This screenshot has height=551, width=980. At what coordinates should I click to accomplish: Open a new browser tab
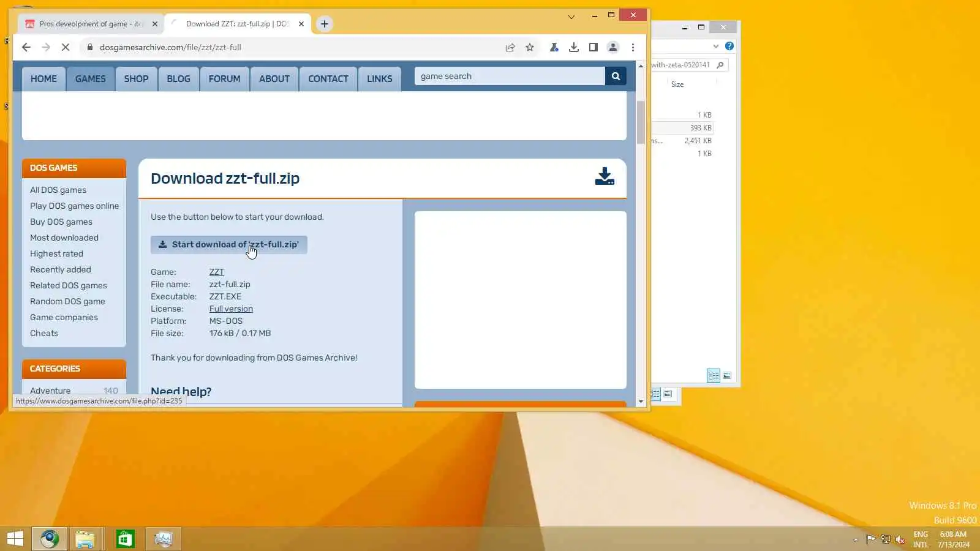(325, 24)
